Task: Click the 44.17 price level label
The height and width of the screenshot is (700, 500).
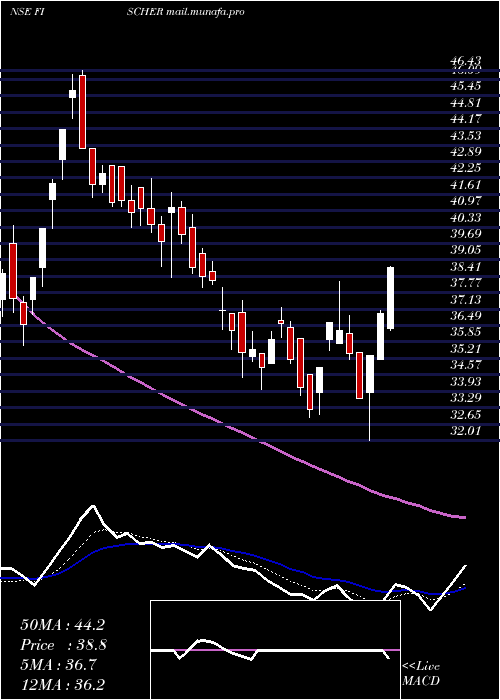Action: tap(465, 119)
